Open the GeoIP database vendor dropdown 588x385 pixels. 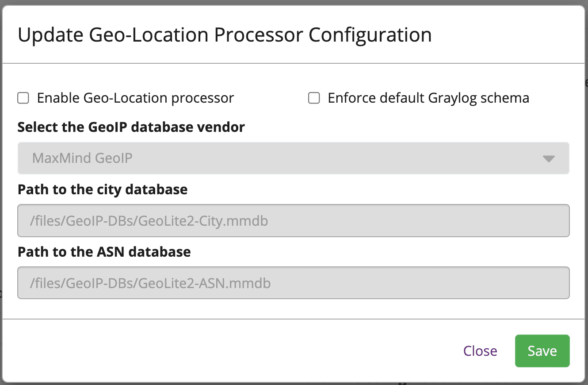[x=293, y=158]
